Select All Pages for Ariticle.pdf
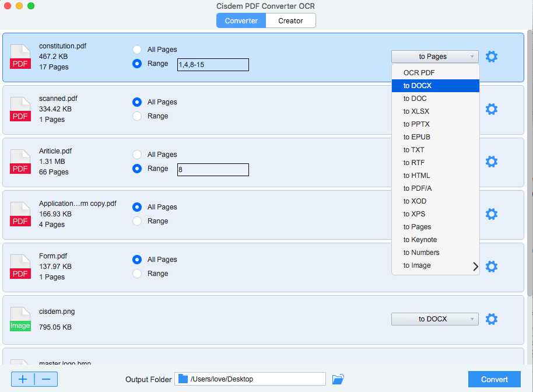Screen dimensions: 533x392 (137, 155)
